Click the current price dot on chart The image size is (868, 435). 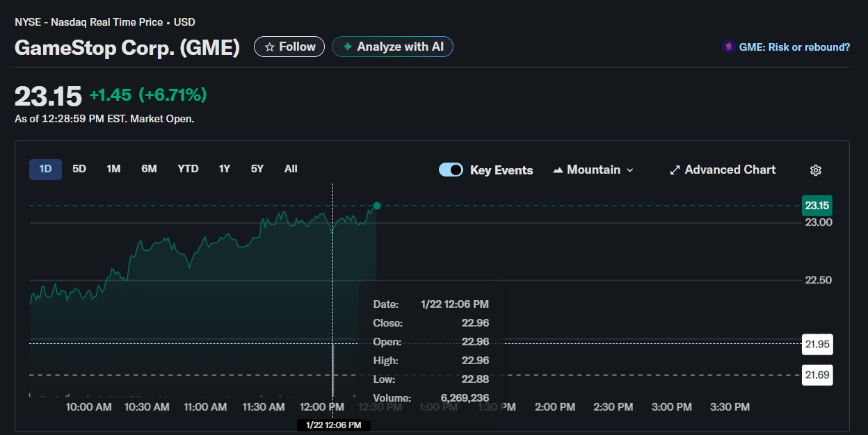click(377, 206)
